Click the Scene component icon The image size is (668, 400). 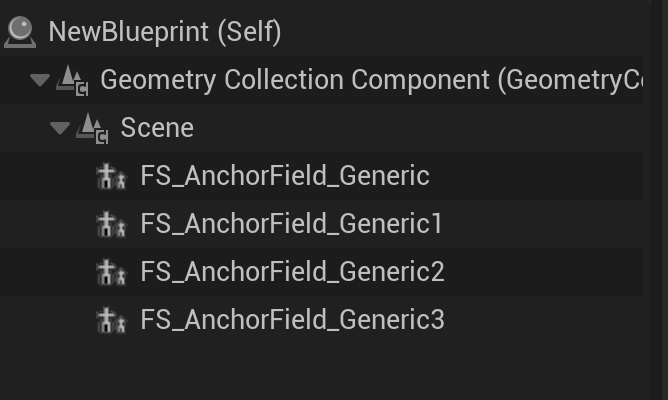[x=93, y=128]
